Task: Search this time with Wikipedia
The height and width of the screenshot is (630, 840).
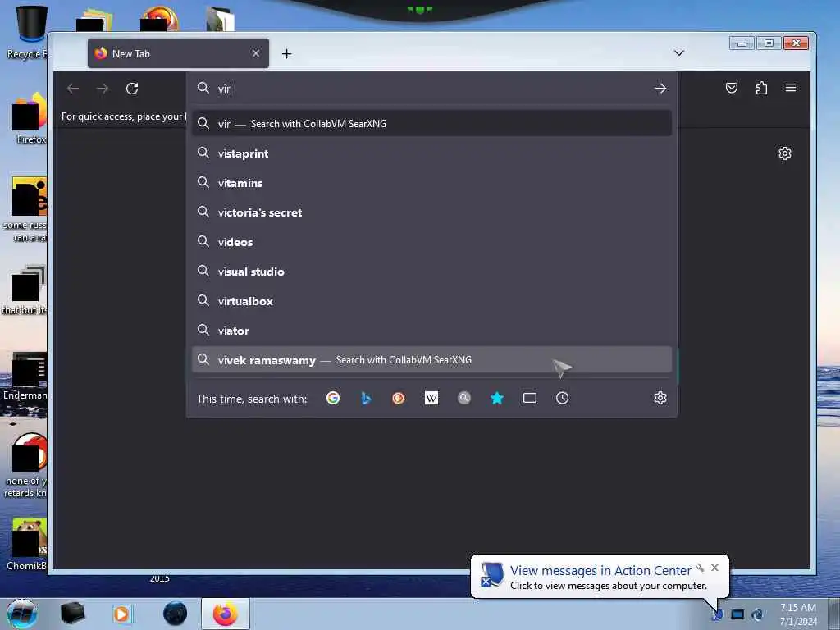Action: click(x=431, y=398)
